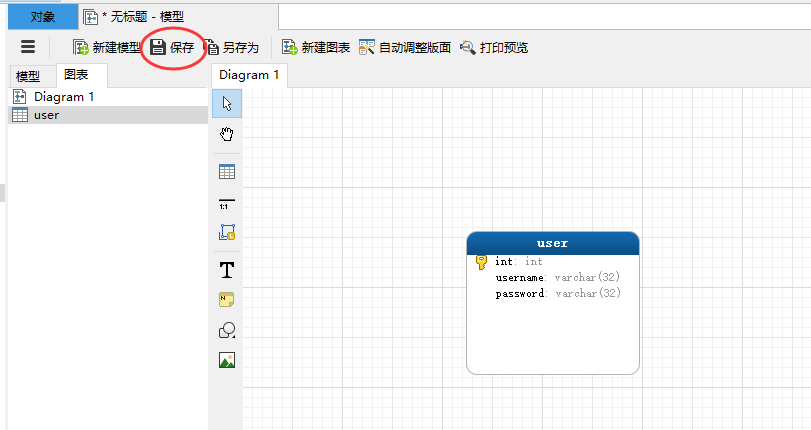This screenshot has height=430, width=811.
Task: Save the model with 保存
Action: coord(172,48)
